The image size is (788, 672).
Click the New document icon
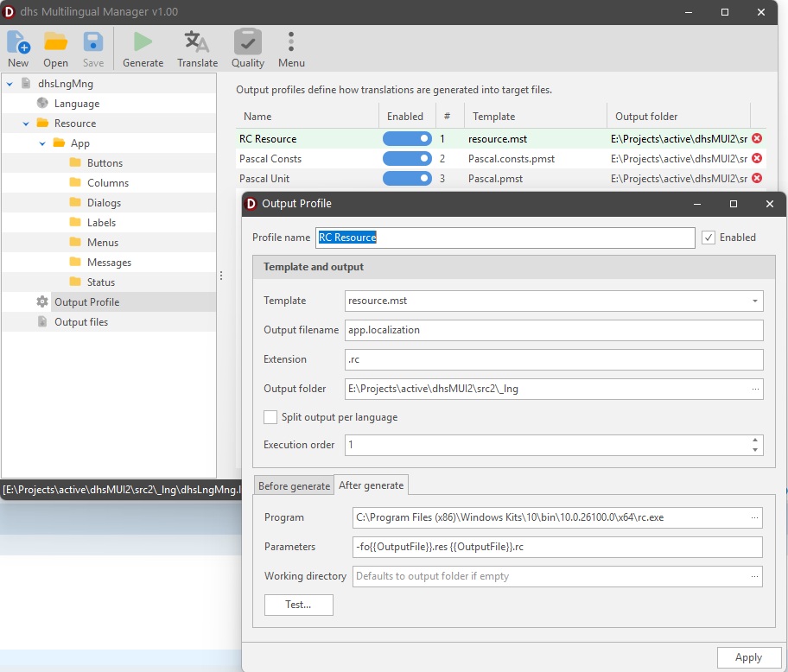tap(18, 41)
